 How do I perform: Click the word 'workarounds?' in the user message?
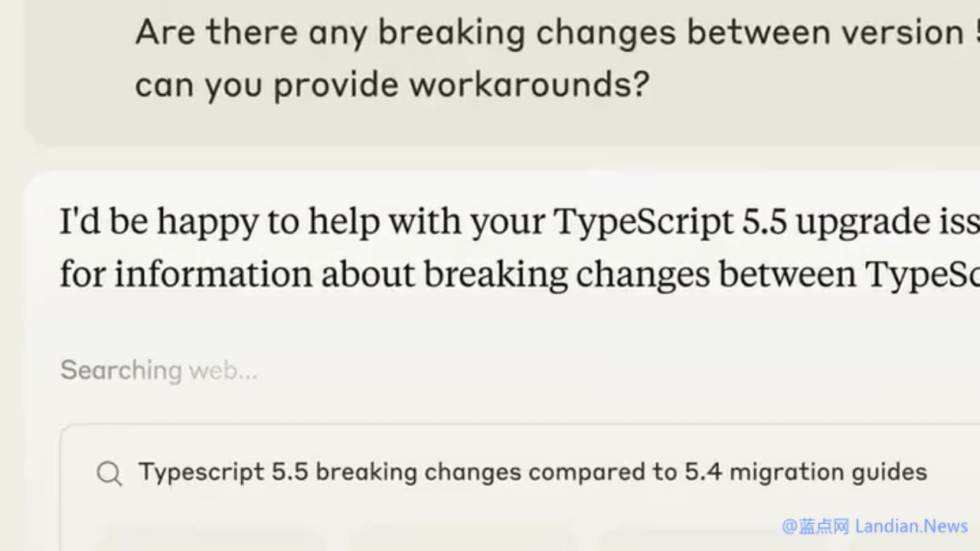pos(529,84)
